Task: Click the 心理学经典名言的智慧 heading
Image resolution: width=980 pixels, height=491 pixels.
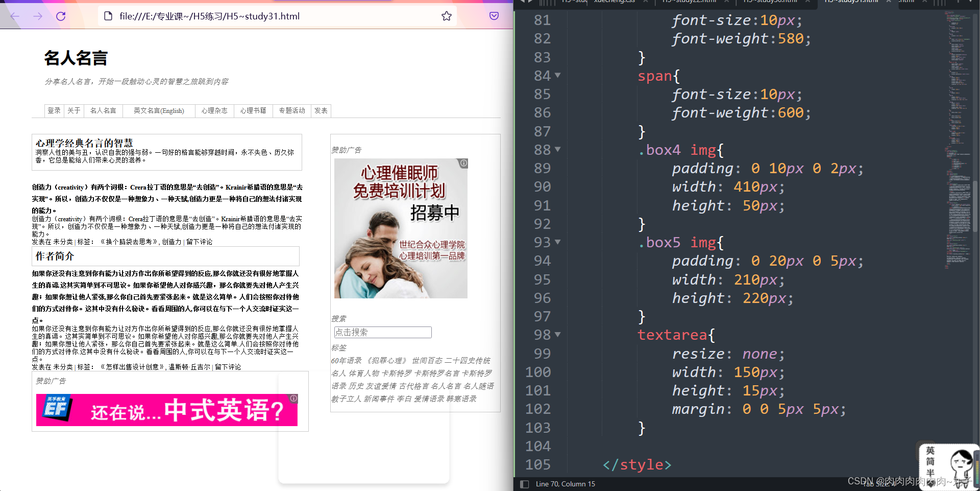Action: point(84,143)
